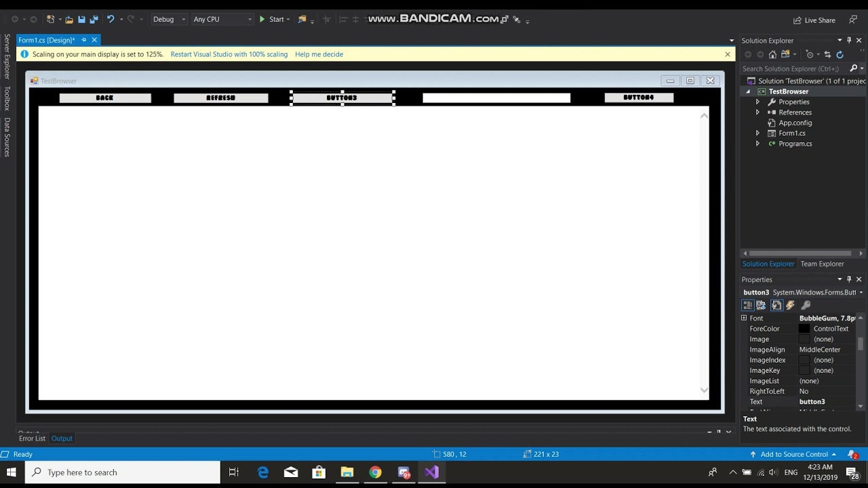The image size is (868, 488).
Task: Click the Open File folder icon
Action: (x=69, y=20)
